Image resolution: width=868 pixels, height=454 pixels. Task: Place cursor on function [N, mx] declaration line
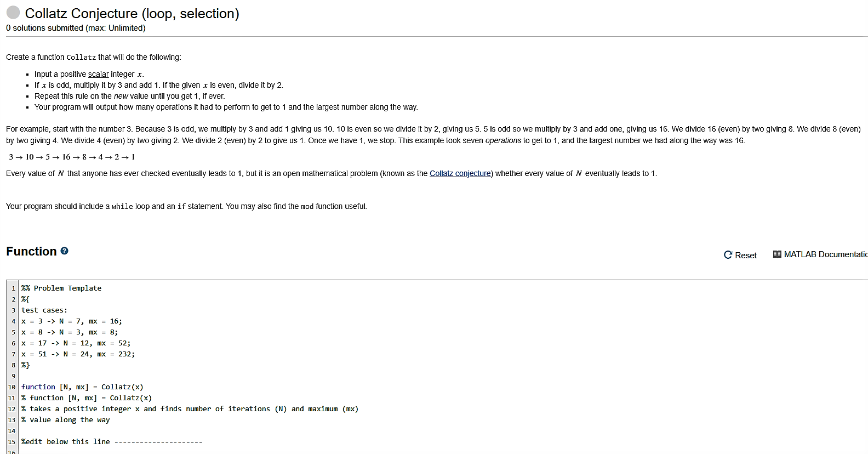click(x=82, y=387)
